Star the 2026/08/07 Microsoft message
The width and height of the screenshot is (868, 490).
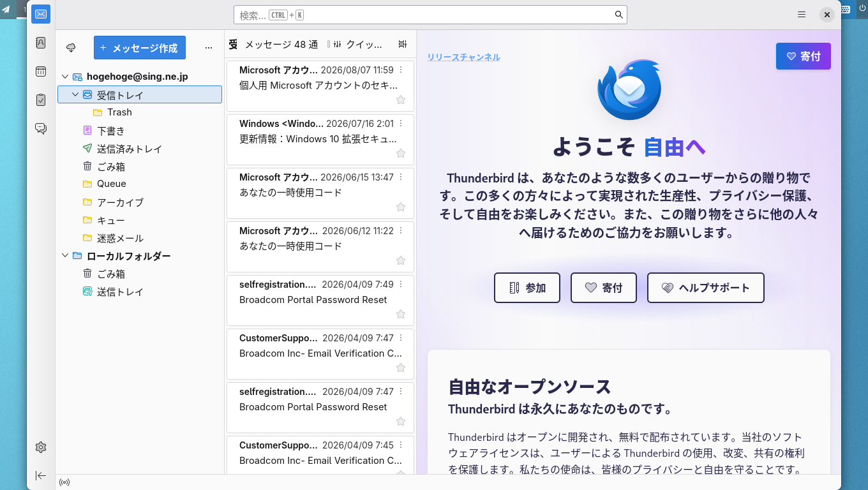(401, 100)
